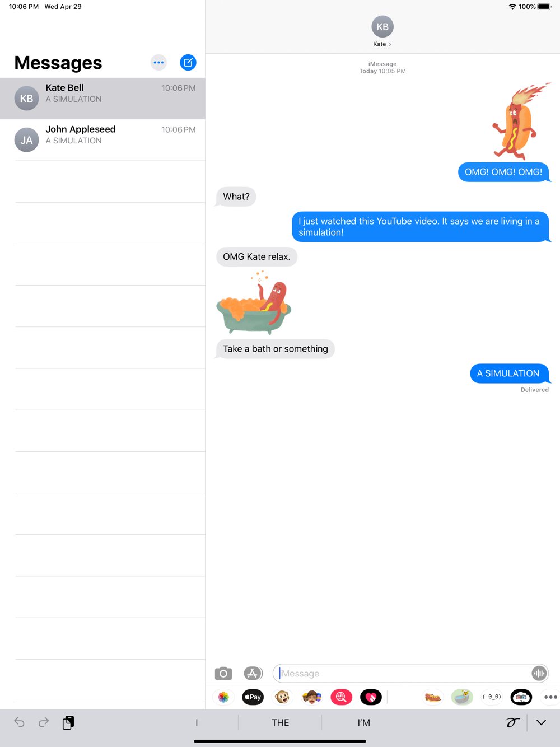Image resolution: width=560 pixels, height=747 pixels.
Task: Switch to handwriting scribble input
Action: (512, 722)
